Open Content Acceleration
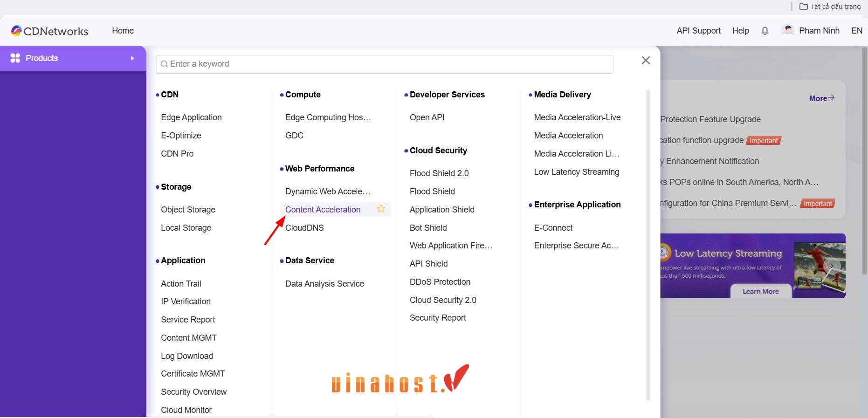Viewport: 868px width, 418px height. coord(323,210)
